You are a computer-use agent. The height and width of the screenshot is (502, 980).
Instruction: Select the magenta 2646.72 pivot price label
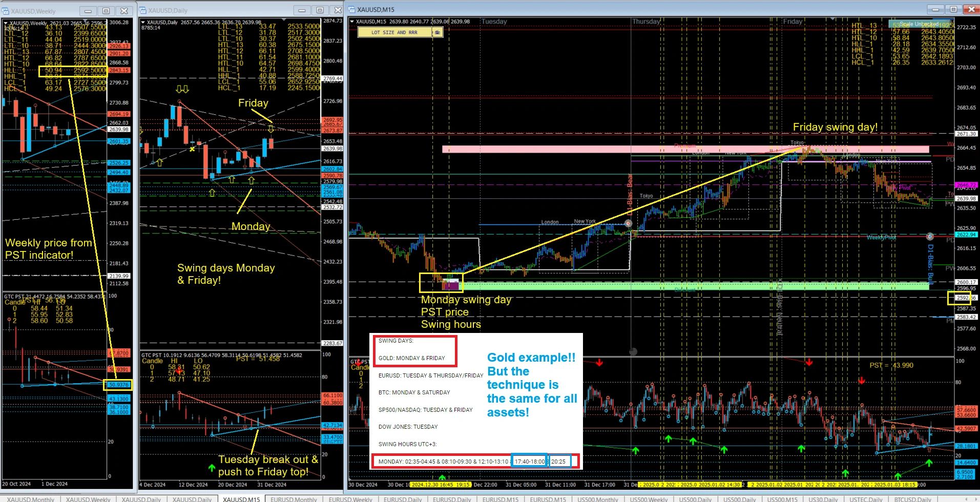coord(966,185)
